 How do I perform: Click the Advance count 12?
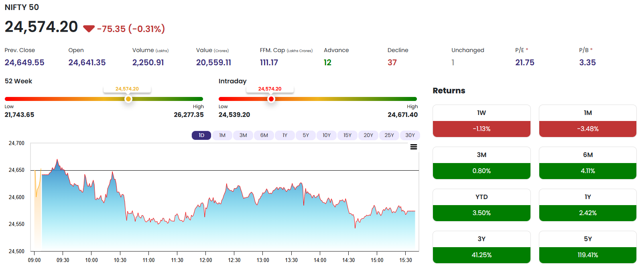point(327,62)
